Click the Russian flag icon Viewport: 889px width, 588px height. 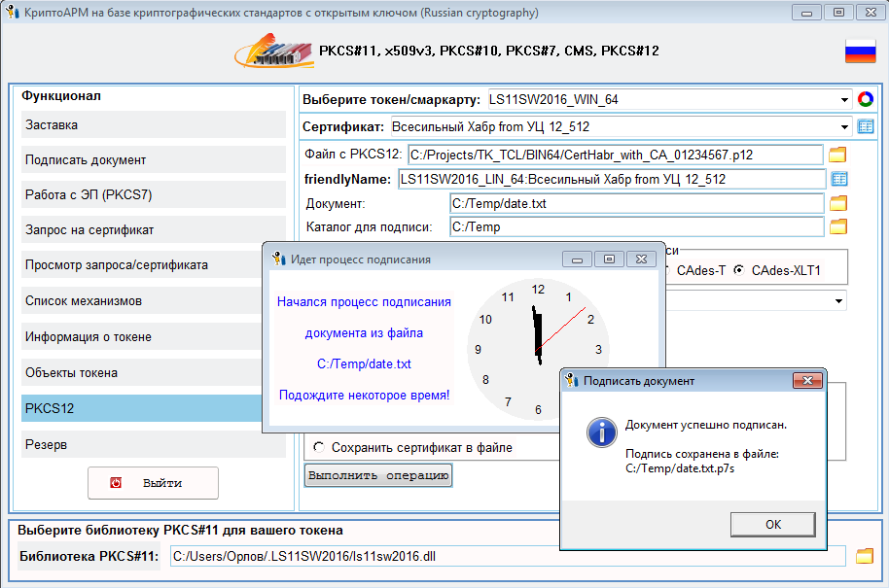point(860,51)
